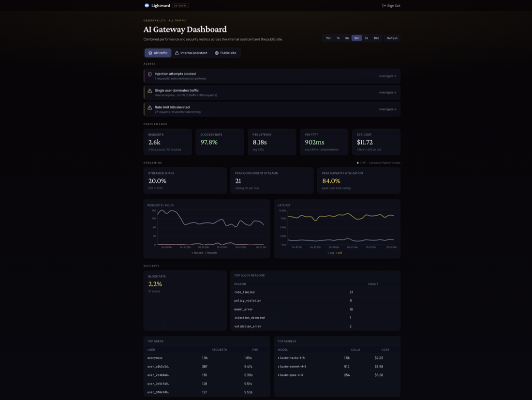Screen dimensions: 532x400
Task: Investigate the single user dominates traffic alert
Action: 387,92
